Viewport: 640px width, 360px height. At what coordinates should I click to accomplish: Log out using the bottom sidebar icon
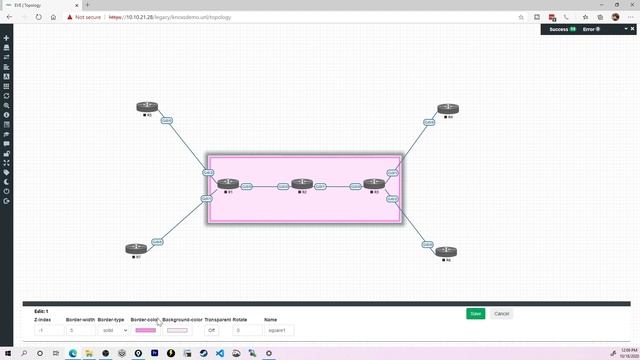[6, 201]
